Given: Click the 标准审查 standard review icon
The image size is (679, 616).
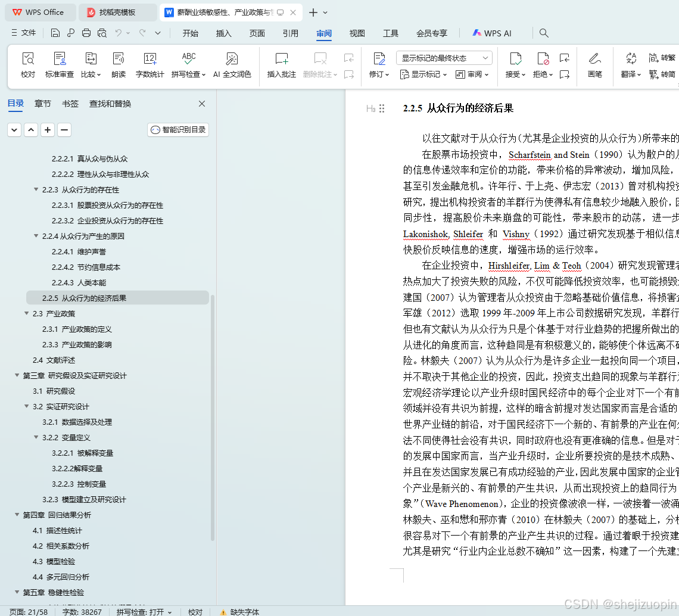Looking at the screenshot, I should pos(60,65).
